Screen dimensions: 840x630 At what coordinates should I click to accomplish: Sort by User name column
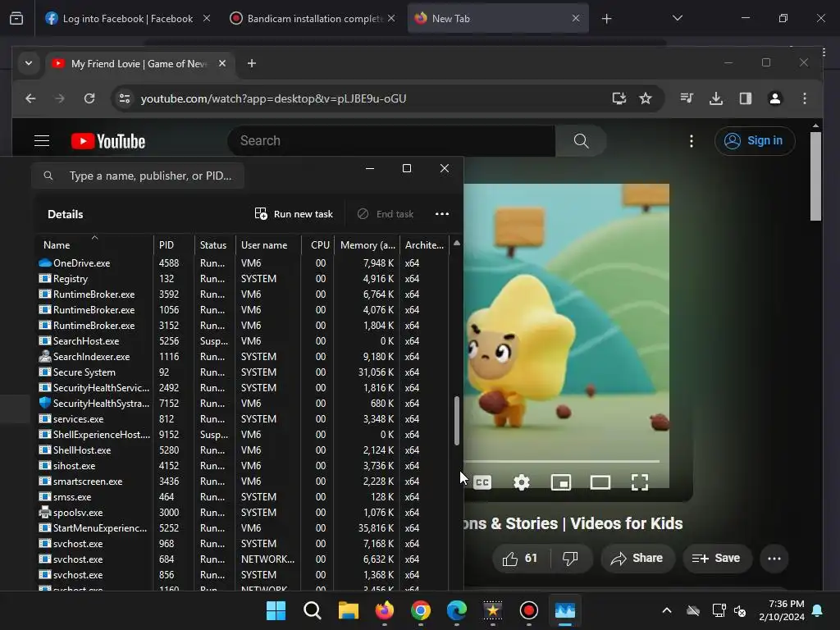coord(268,244)
